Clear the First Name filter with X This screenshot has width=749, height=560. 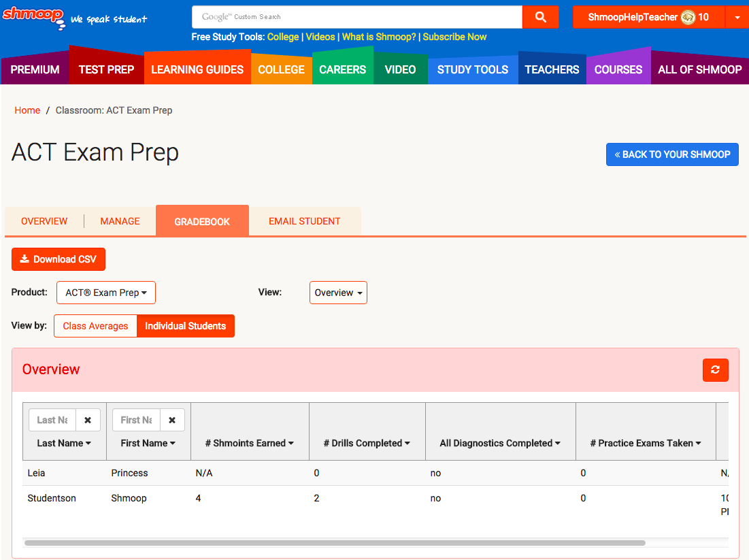click(172, 420)
